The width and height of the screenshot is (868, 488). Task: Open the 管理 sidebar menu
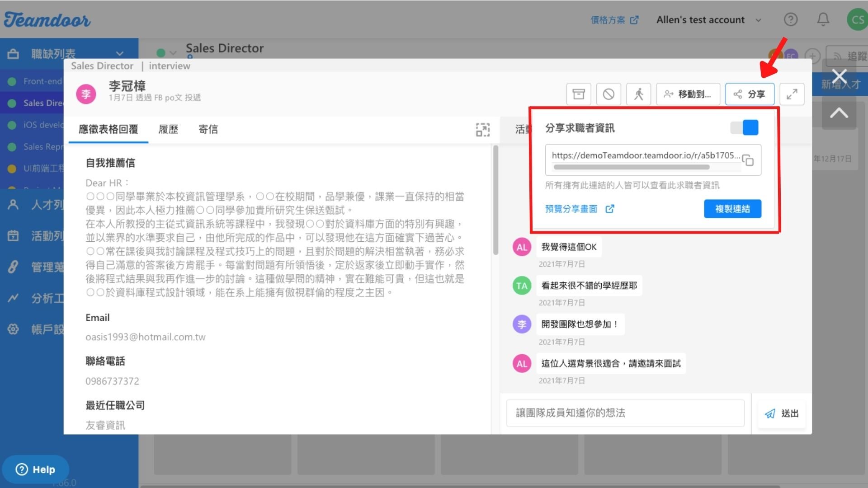33,267
